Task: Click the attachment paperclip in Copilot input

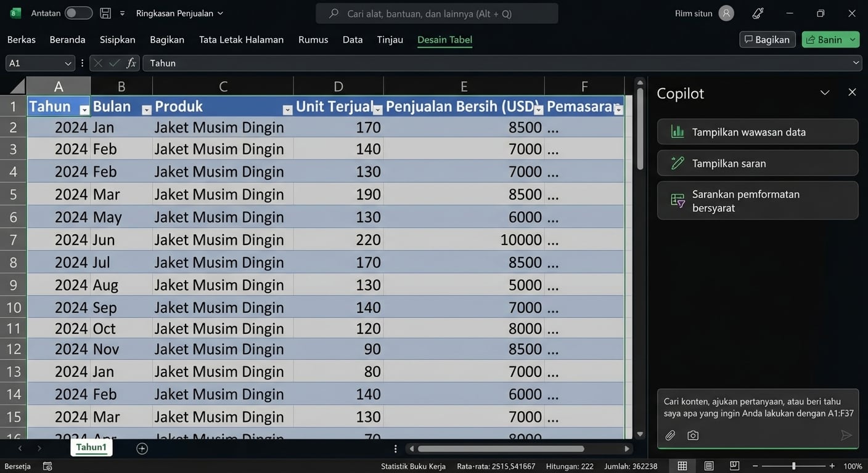Action: click(x=670, y=435)
